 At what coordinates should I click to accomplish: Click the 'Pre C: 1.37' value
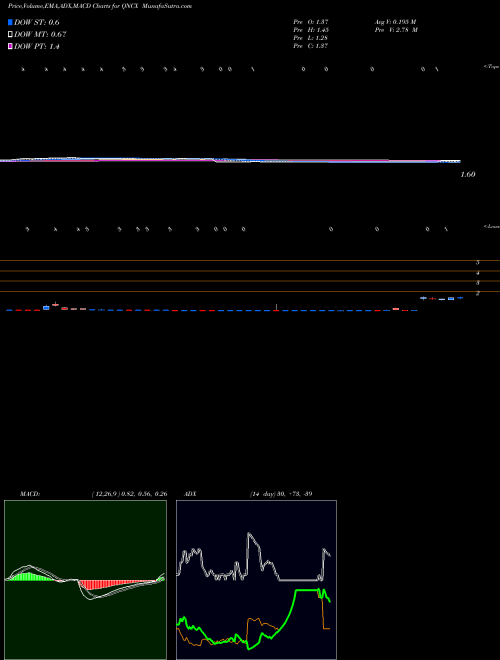[311, 46]
